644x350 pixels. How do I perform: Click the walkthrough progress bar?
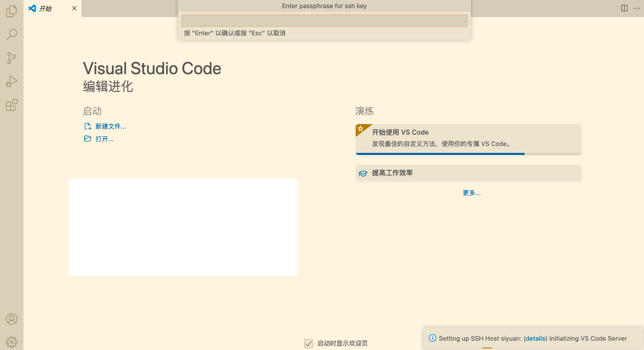[x=468, y=154]
